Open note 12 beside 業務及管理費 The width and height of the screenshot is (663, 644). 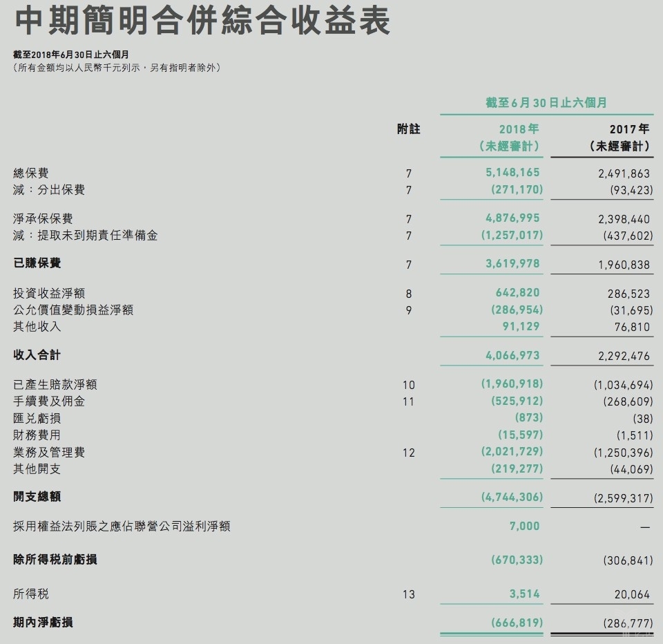click(x=409, y=453)
